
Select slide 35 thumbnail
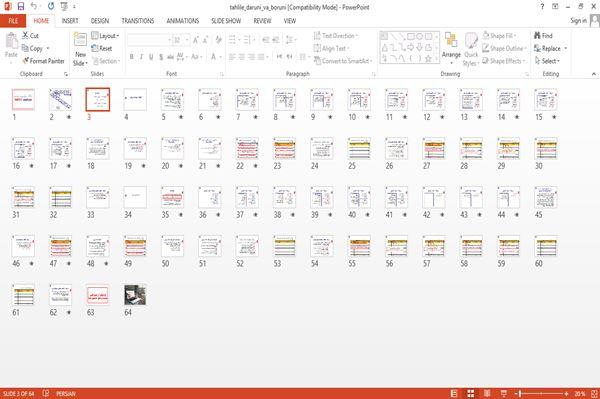click(172, 197)
